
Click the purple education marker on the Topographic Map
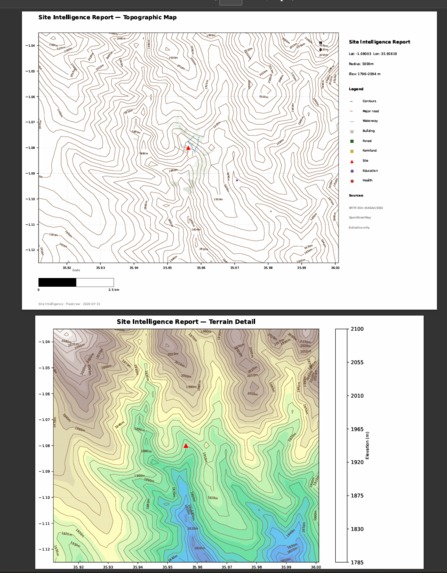pyautogui.click(x=237, y=180)
